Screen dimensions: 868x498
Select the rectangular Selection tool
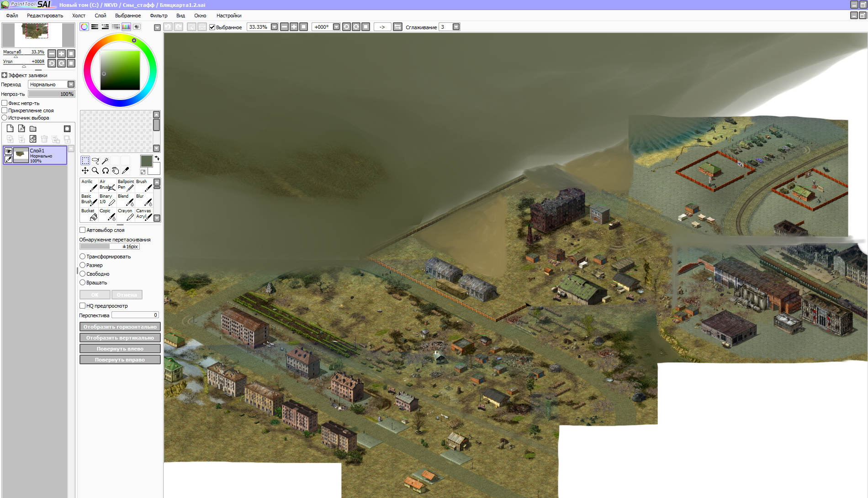tap(85, 160)
